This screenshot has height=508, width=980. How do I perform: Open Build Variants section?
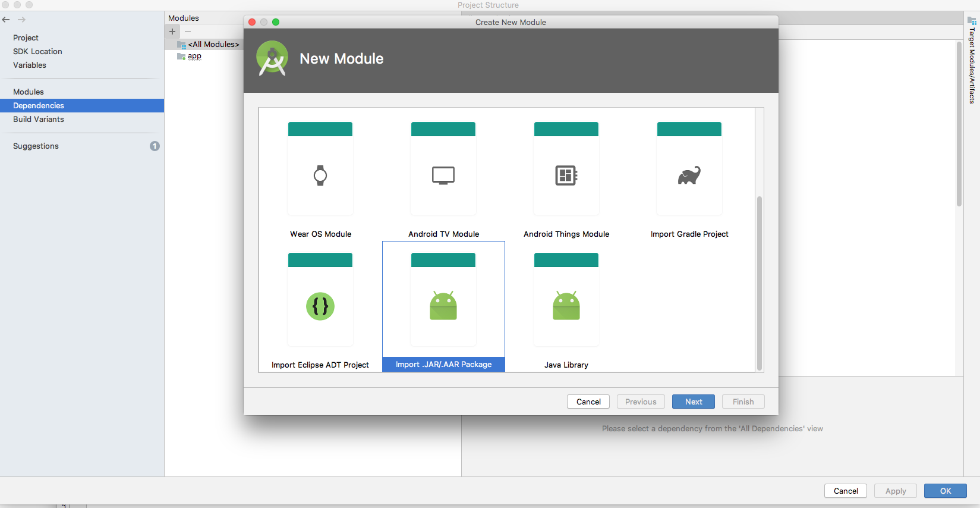pos(39,119)
